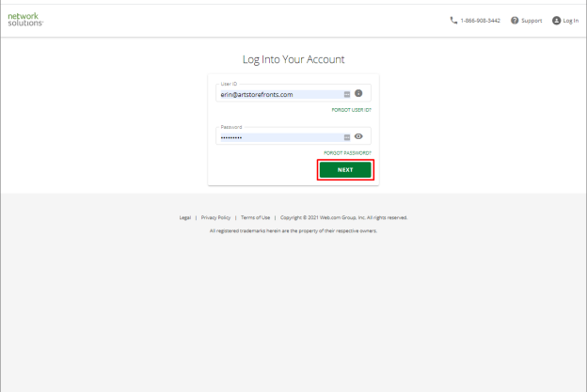Open the Terms of Use footer link
The height and width of the screenshot is (392, 587).
255,217
